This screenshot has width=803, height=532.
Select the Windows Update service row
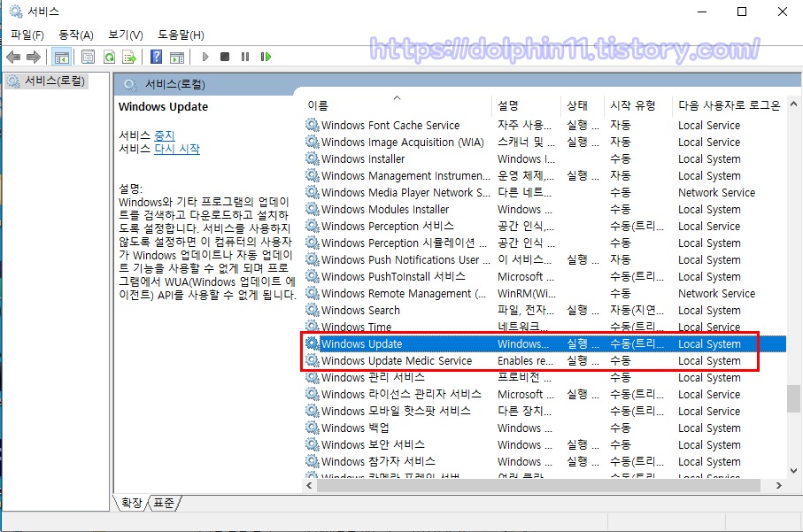[x=544, y=343]
